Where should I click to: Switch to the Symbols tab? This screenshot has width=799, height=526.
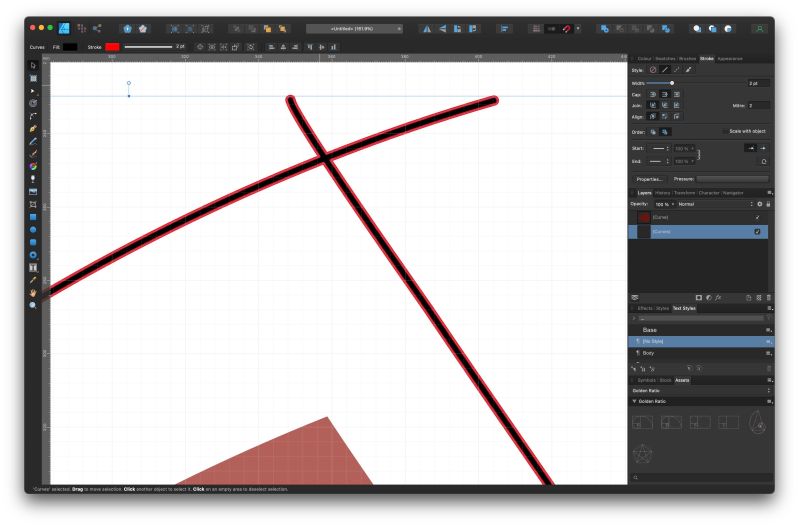click(646, 380)
